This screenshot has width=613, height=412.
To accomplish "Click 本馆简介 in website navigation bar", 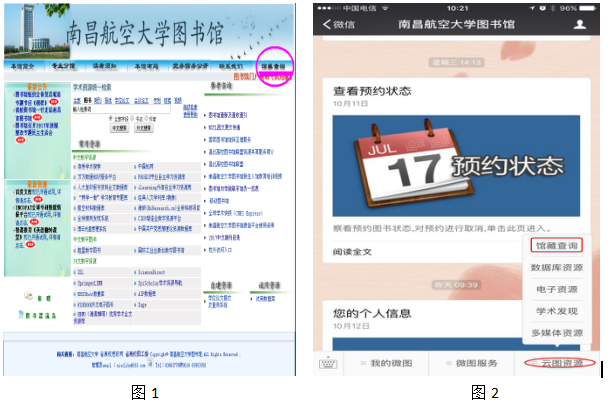I will coord(23,66).
